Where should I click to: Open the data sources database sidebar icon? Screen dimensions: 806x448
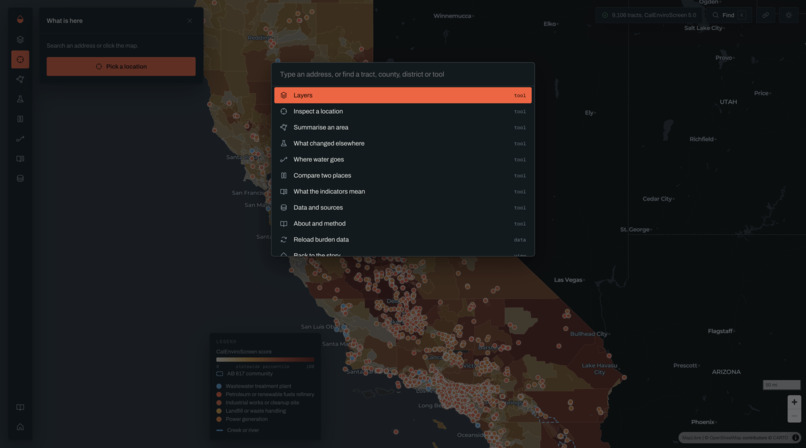pos(20,178)
